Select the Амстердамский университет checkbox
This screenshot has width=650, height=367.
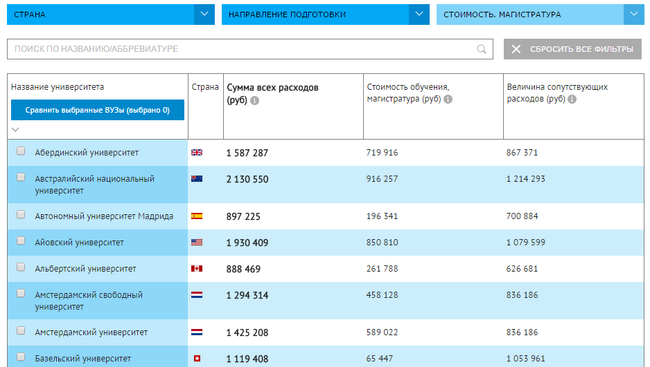pos(20,331)
